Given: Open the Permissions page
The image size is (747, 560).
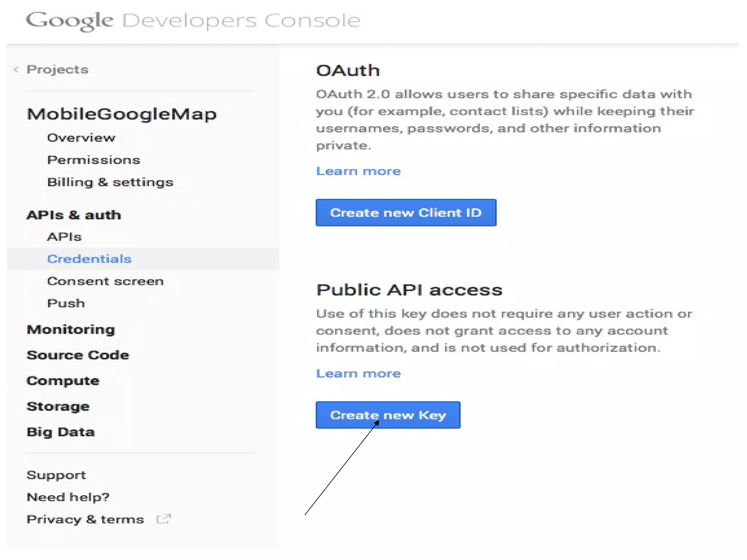Looking at the screenshot, I should [x=93, y=160].
